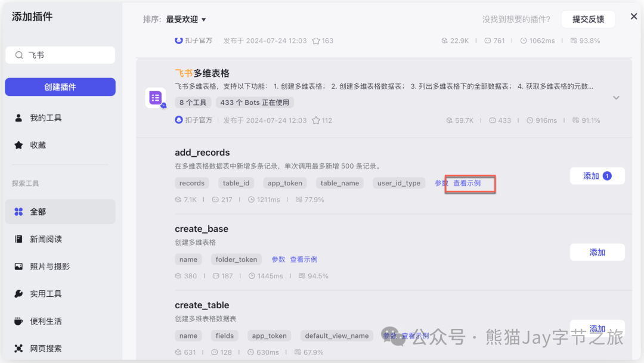Image resolution: width=644 pixels, height=363 pixels.
Task: Click the favorite star showing 112
Action: [x=316, y=120]
